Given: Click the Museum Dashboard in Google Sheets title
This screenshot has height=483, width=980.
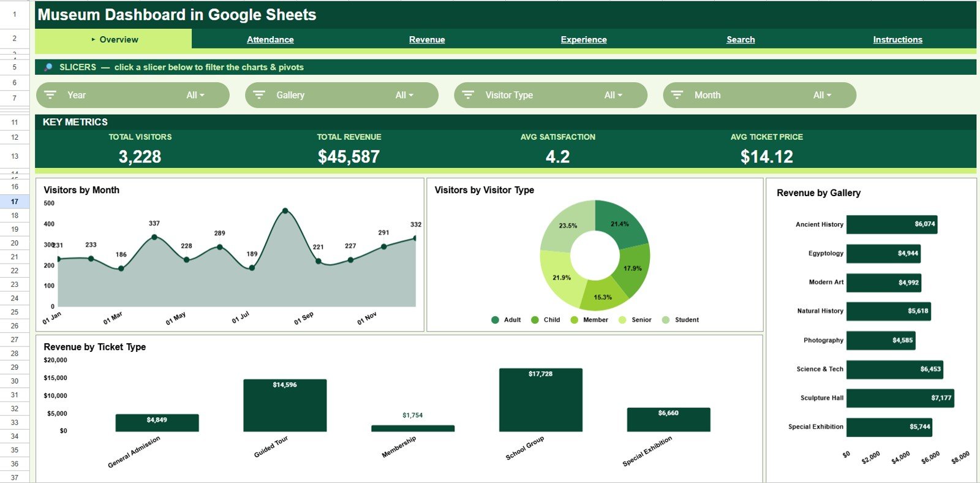Looking at the screenshot, I should 177,15.
